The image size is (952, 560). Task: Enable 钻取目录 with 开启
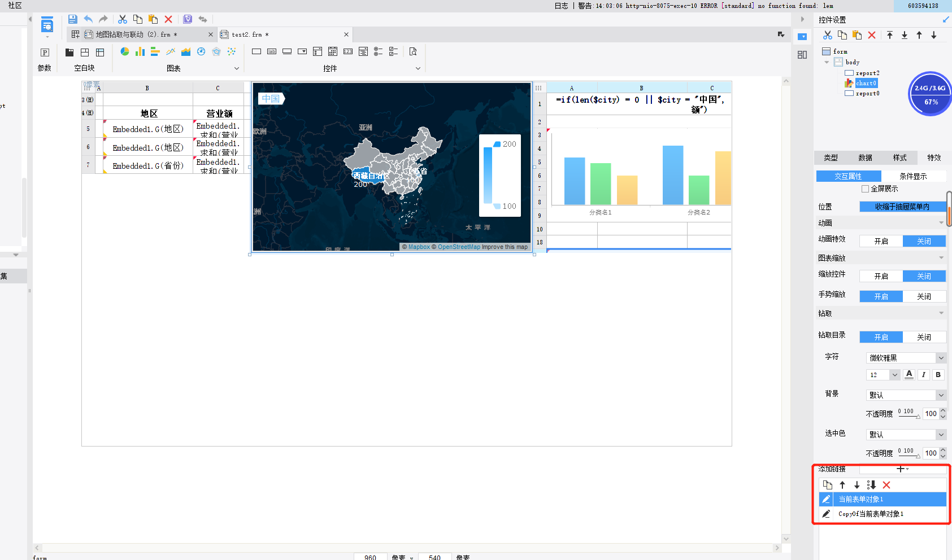coord(881,337)
